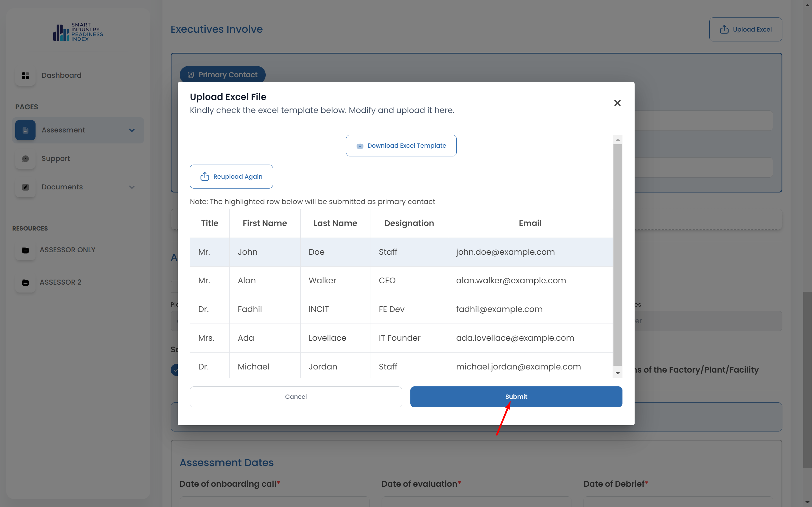Expand the Documents menu chevron
Image resolution: width=812 pixels, height=507 pixels.
click(x=132, y=187)
